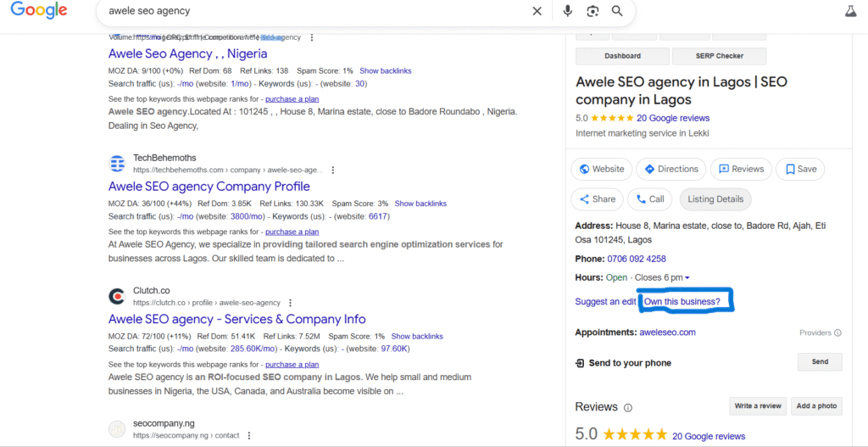Expand business hours dropdown arrow
This screenshot has height=447, width=868.
point(687,278)
